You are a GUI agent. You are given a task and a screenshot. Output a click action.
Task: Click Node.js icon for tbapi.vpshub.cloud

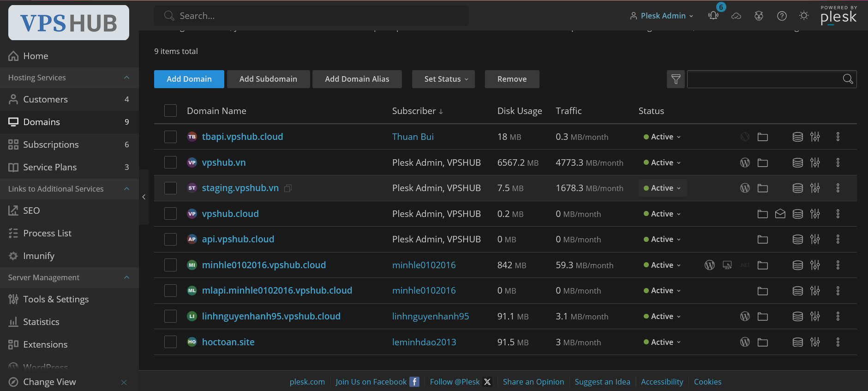[745, 137]
